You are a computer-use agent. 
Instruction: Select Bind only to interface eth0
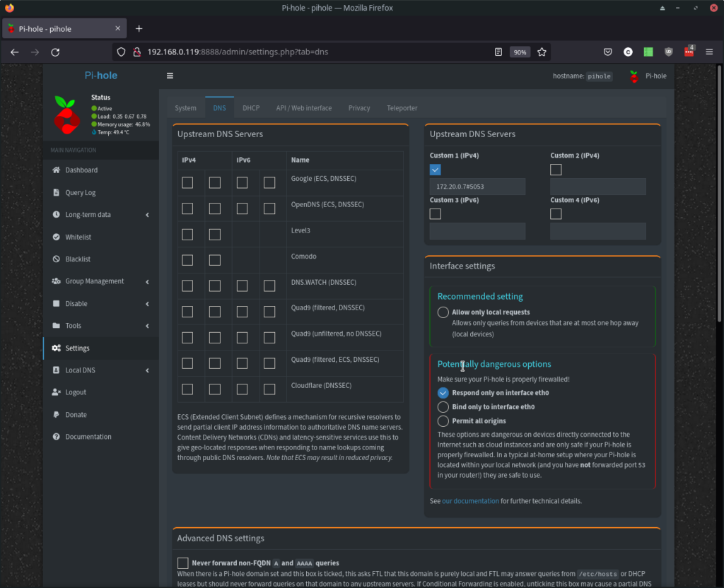pos(443,406)
